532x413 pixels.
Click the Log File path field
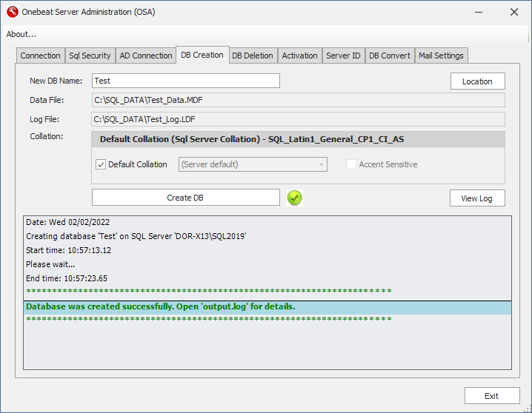coord(299,119)
